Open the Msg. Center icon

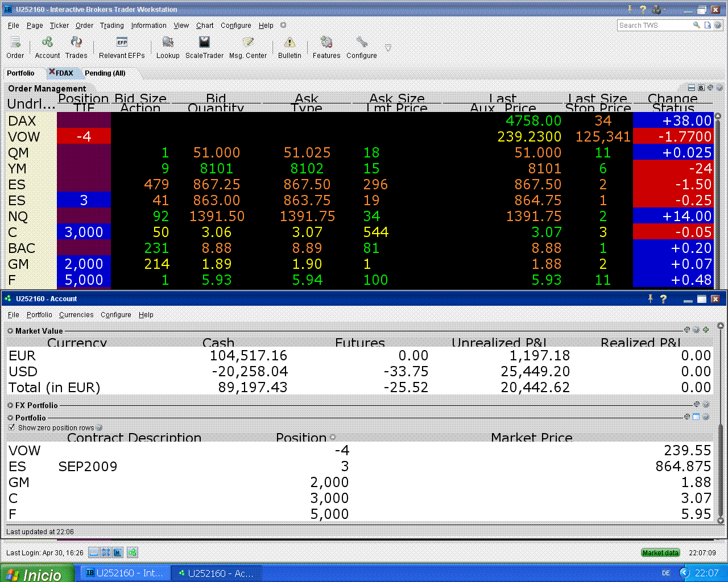pyautogui.click(x=248, y=43)
